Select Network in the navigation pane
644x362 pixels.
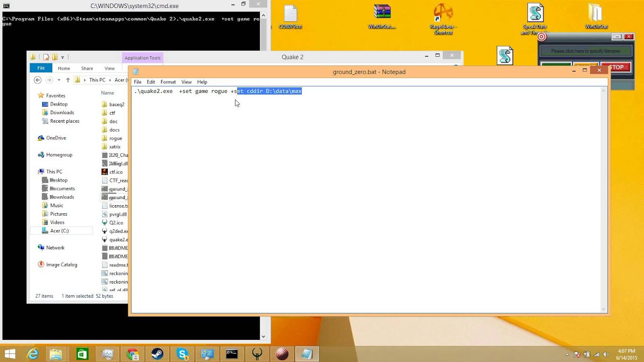coord(55,247)
